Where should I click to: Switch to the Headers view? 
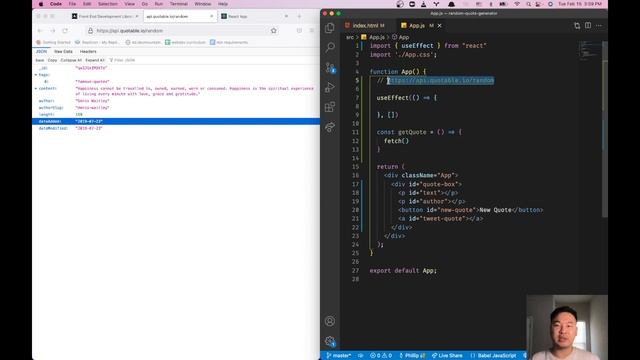(88, 52)
